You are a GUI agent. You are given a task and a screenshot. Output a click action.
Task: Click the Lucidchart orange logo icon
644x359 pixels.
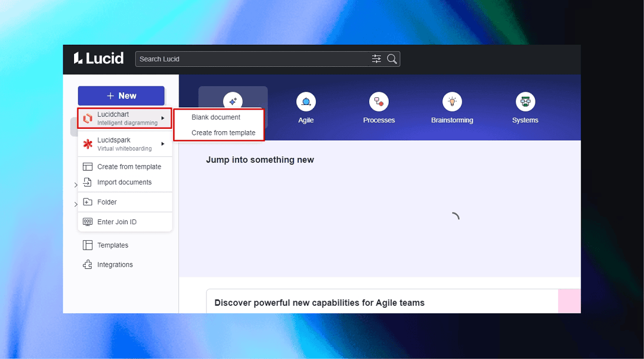[88, 118]
